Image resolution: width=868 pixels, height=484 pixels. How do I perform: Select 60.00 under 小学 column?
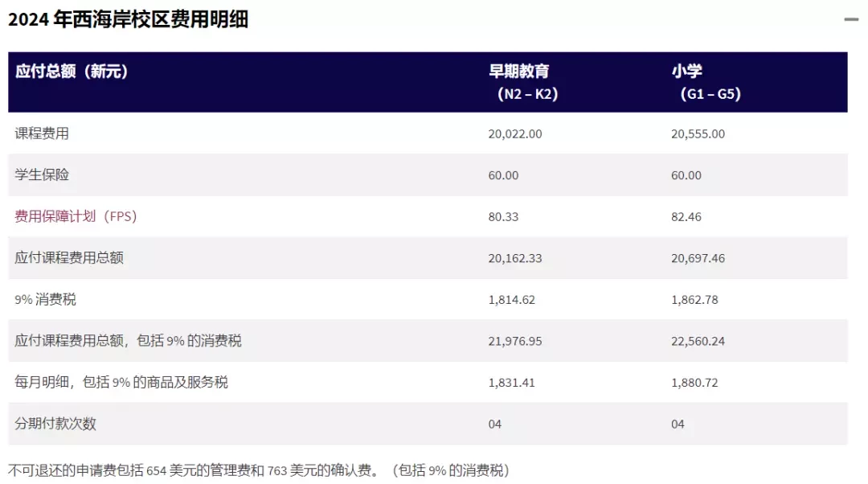686,175
